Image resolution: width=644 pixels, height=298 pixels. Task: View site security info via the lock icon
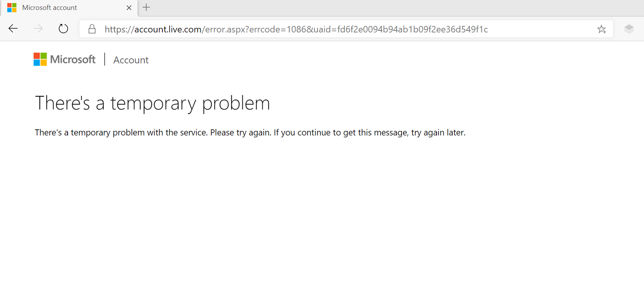92,29
